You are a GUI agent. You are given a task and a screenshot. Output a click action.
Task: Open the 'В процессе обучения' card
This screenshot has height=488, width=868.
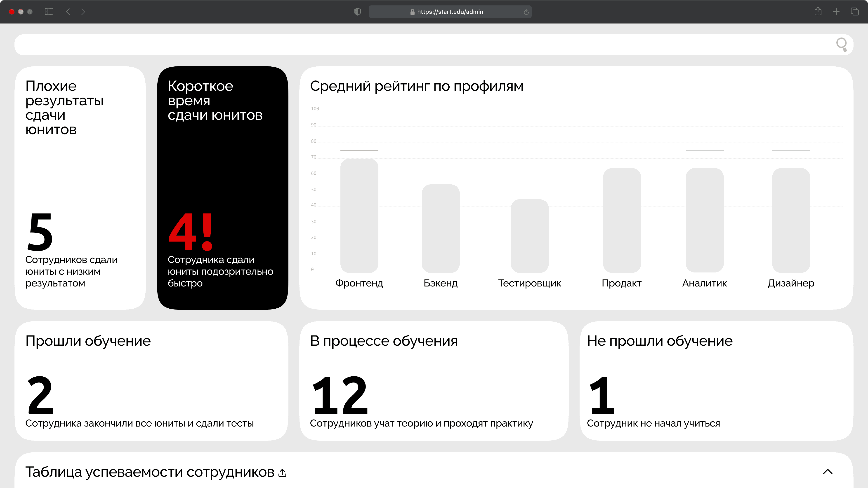coord(434,380)
